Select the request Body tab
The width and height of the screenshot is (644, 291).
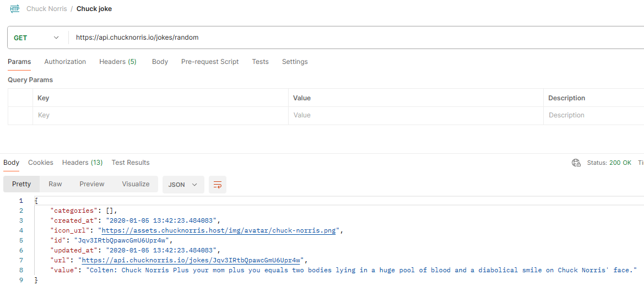coord(160,62)
